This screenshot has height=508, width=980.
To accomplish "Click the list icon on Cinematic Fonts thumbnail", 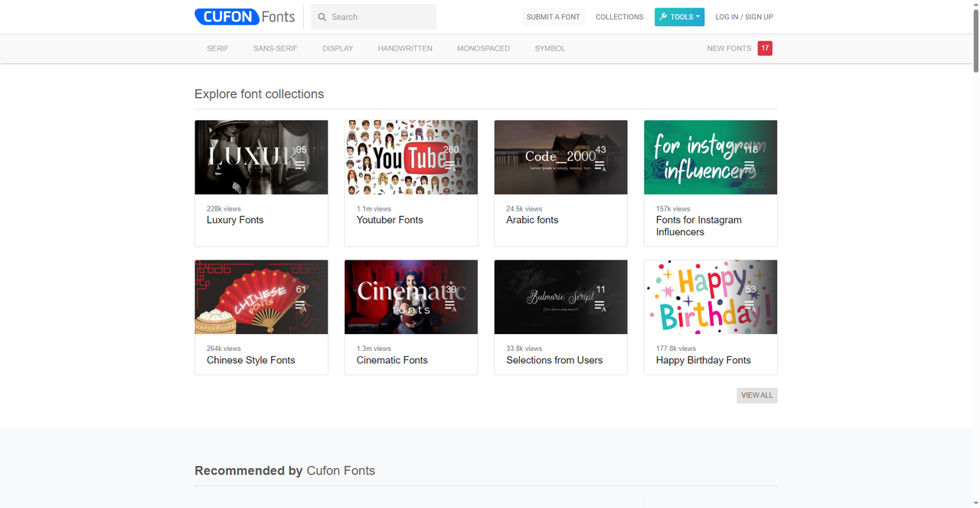I will [x=450, y=306].
